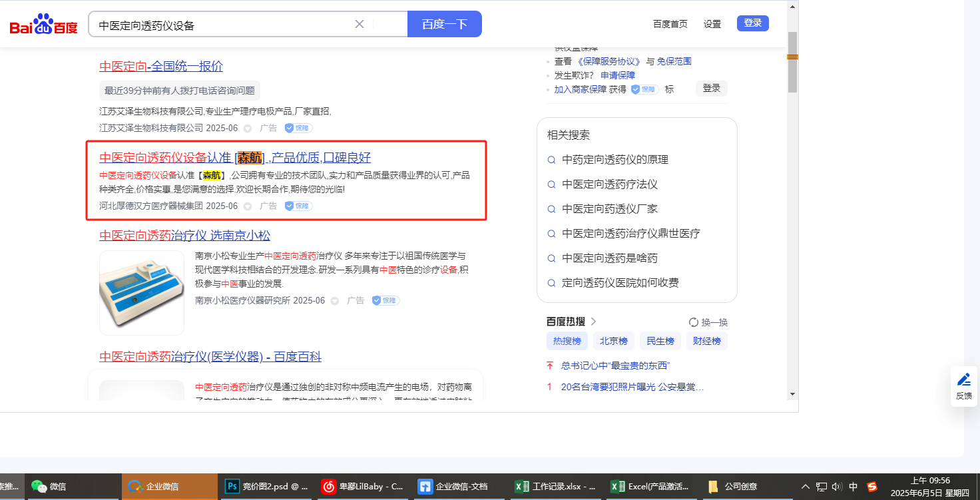
Task: Switch to the 财经榜 tab
Action: click(706, 341)
